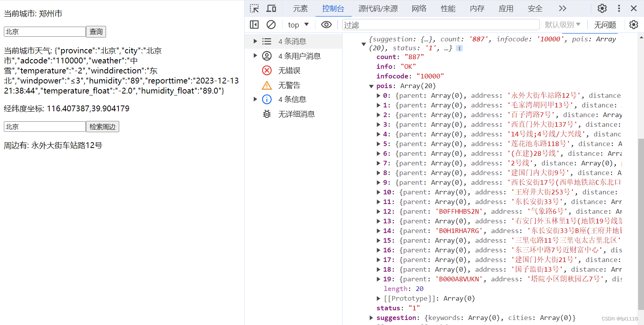Screen dimensions: 644x325
Task: Click the 经纬度坐标 coordinates text
Action: tap(67, 109)
